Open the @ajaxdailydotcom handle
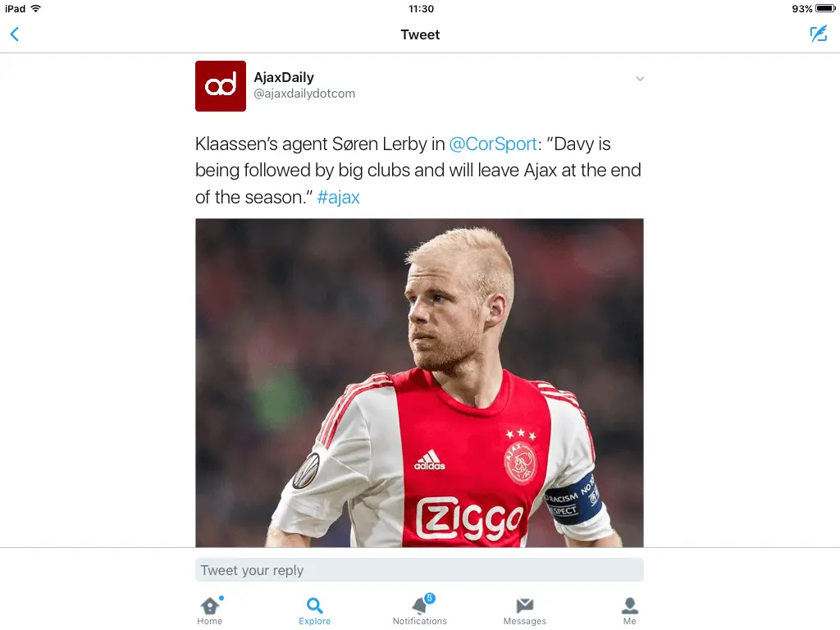 (x=304, y=94)
